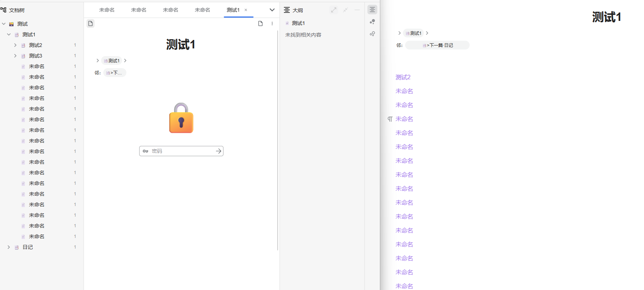The width and height of the screenshot is (644, 290).
Task: Click the highlighted document icon below the tabs
Action: pos(90,23)
